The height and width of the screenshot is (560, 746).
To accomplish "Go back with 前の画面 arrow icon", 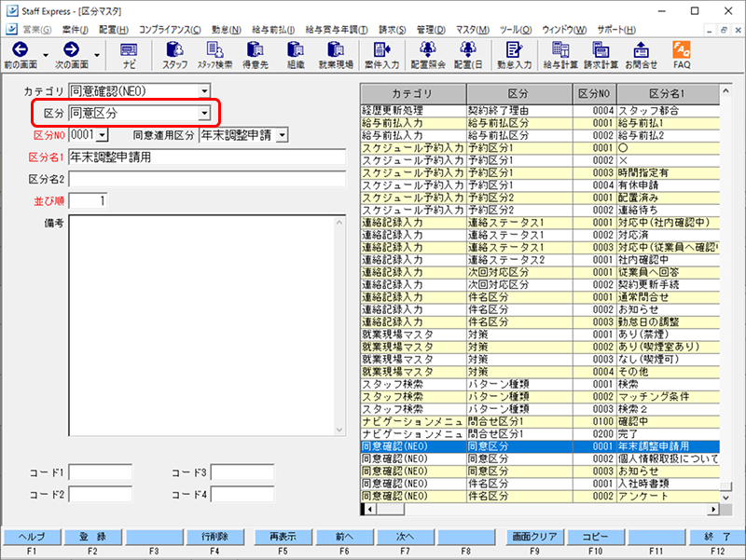I will 20,49.
